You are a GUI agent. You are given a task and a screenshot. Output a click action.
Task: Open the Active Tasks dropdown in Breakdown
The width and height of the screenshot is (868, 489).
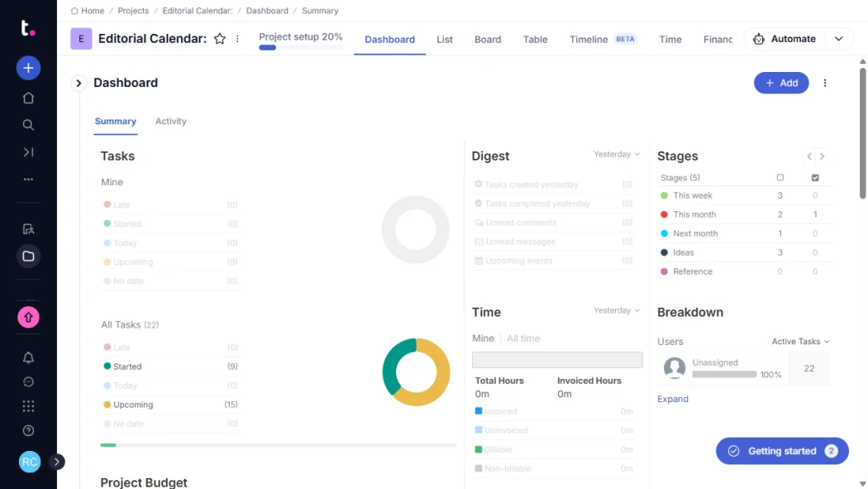pyautogui.click(x=800, y=342)
